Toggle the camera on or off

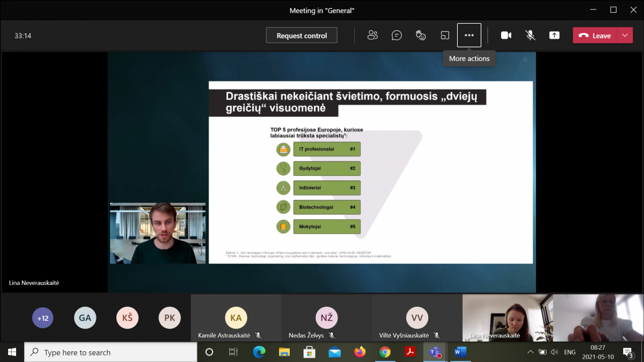click(506, 35)
